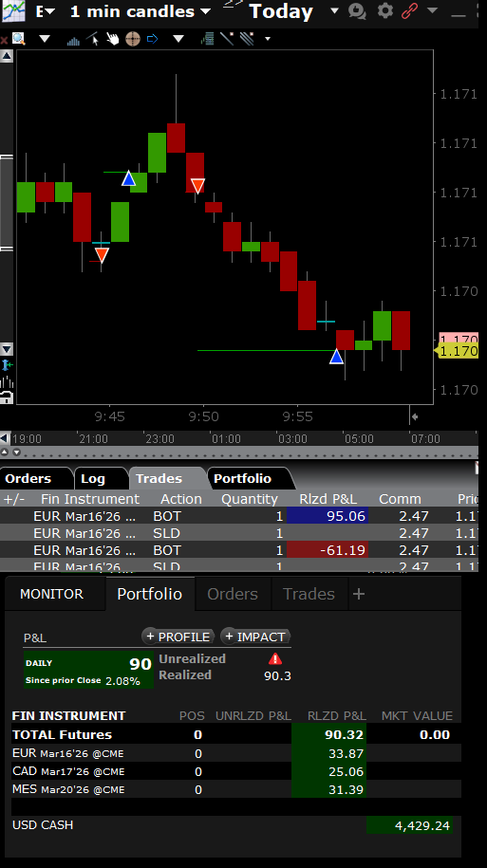The height and width of the screenshot is (868, 487).
Task: Click the blue buy marker near 9:57
Action: pyautogui.click(x=336, y=356)
